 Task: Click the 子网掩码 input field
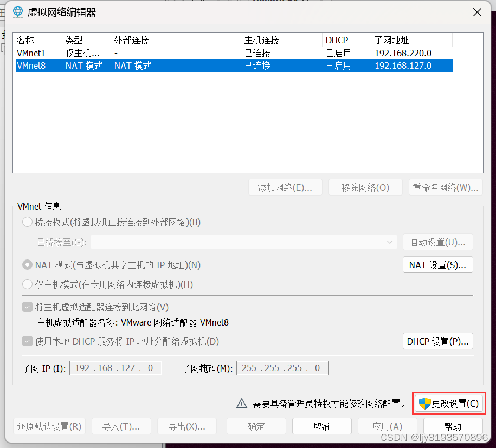click(282, 368)
